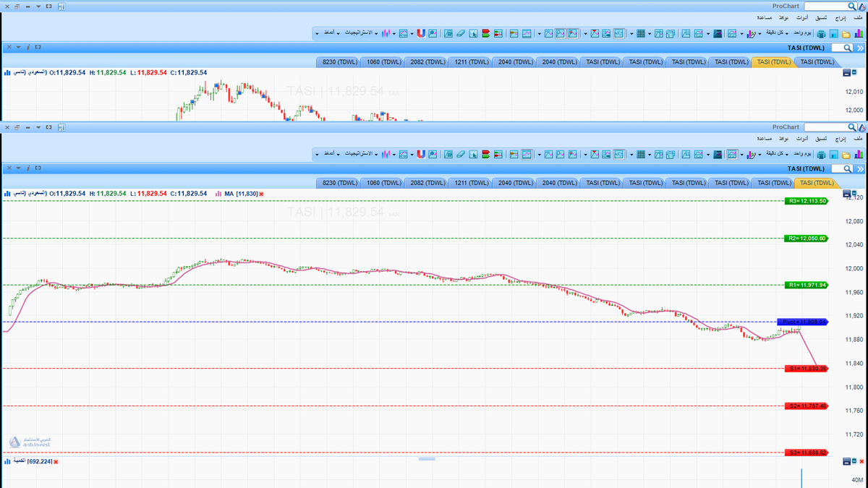This screenshot has width=868, height=488.
Task: Open the مساعدة menu in front window
Action: coord(765,139)
